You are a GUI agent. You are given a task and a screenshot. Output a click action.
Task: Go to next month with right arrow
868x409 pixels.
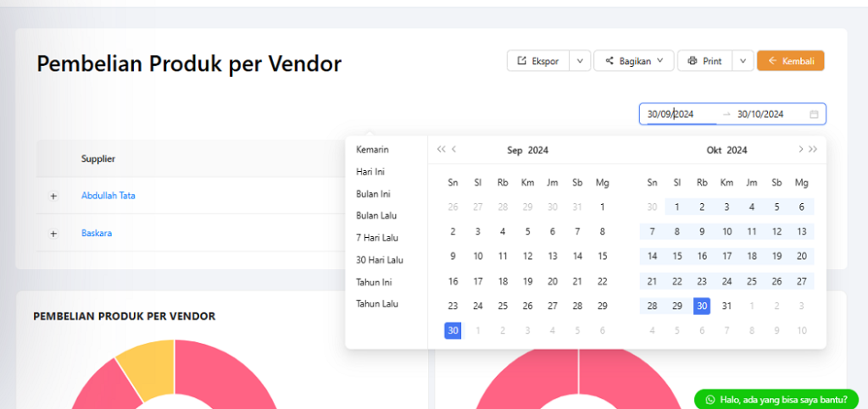point(800,149)
